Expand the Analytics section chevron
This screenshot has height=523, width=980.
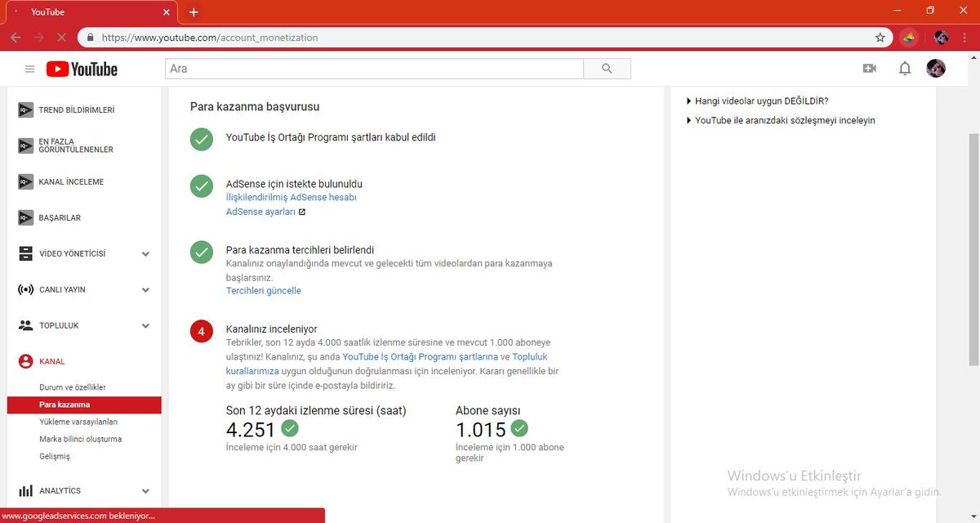(x=145, y=491)
